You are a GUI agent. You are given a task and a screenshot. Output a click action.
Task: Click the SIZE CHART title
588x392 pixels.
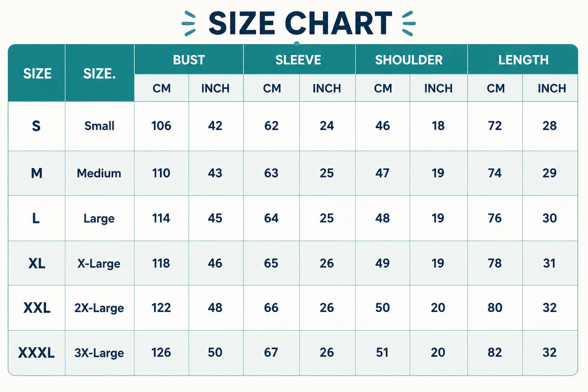[x=300, y=23]
